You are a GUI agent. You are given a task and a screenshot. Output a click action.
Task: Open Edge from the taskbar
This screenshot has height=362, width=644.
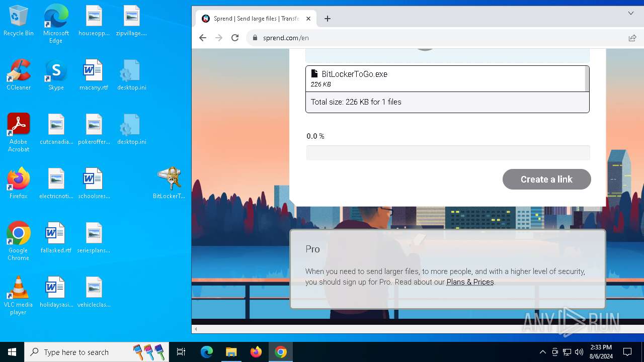click(207, 352)
